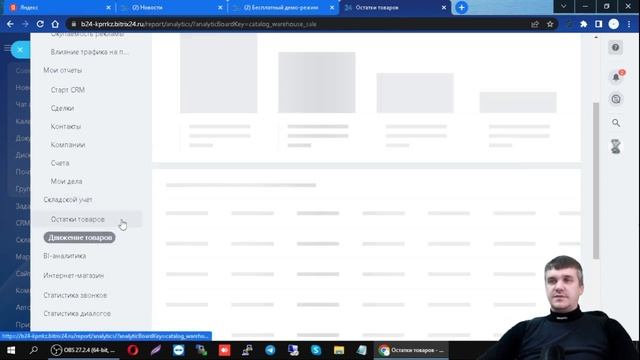Select the Остатки товаров browser tab
The image size is (640, 360).
[394, 7]
